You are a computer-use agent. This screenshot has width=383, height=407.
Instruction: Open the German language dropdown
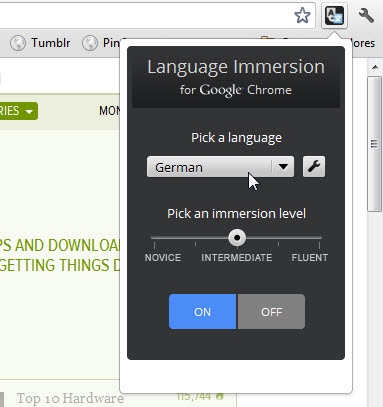(x=220, y=167)
